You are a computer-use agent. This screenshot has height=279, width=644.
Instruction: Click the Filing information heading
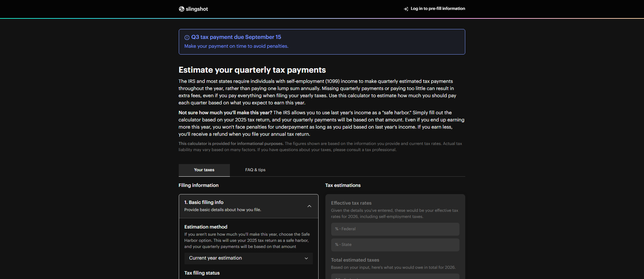[199, 185]
